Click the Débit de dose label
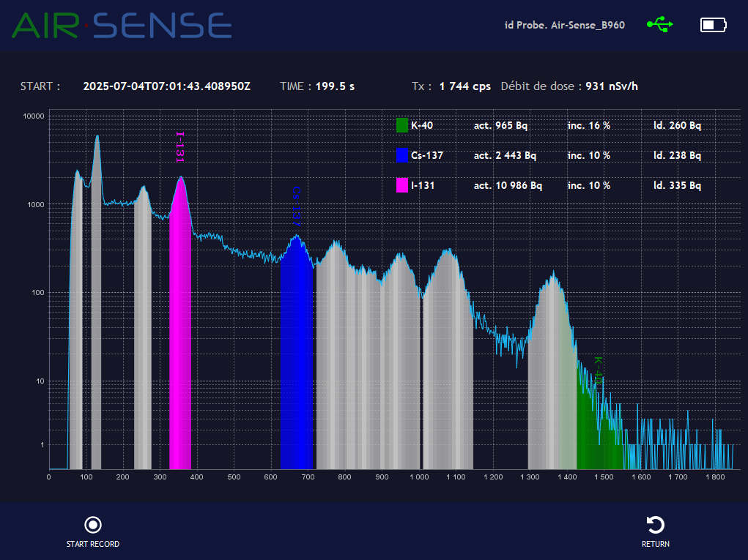 tap(541, 86)
